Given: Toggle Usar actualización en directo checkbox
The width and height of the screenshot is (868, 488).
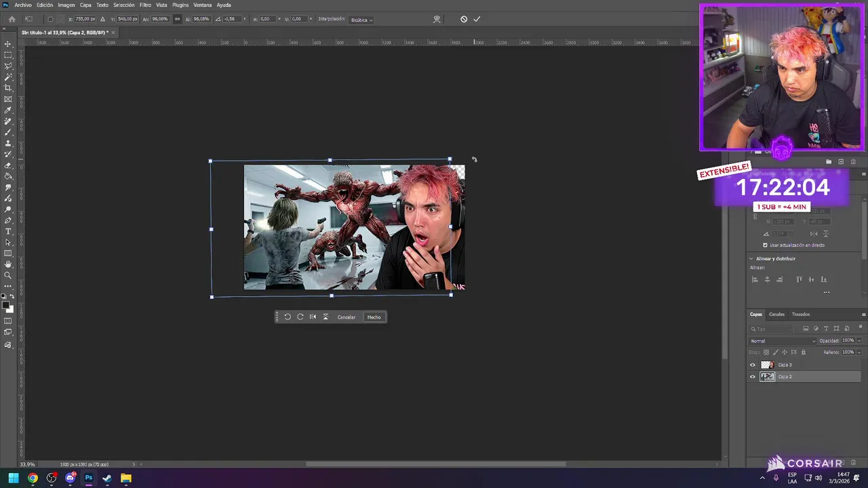Looking at the screenshot, I should 765,245.
